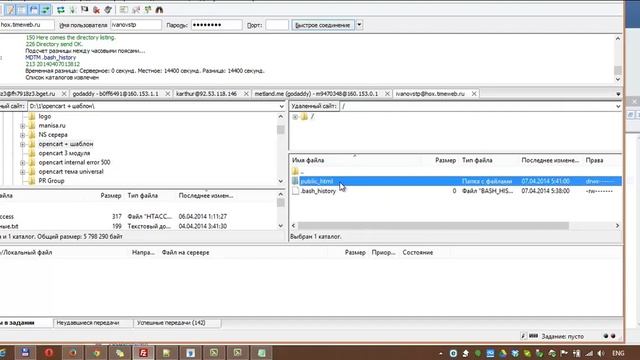640x360 pixels.
Task: Select the PR Group folder
Action: point(51,180)
